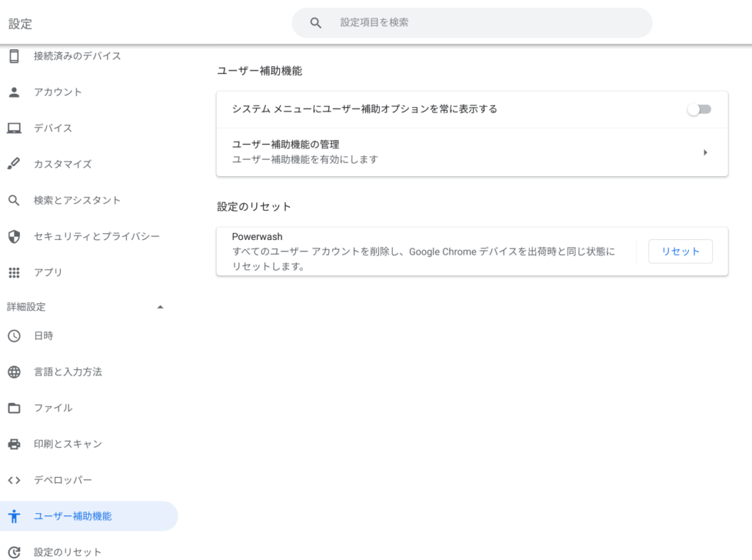The height and width of the screenshot is (560, 752).
Task: Click the ユーザー補助機能の管理 row title
Action: click(x=286, y=145)
